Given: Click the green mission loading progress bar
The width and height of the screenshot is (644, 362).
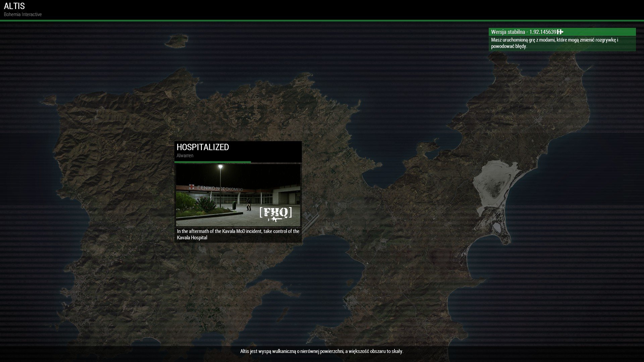Looking at the screenshot, I should tap(212, 162).
